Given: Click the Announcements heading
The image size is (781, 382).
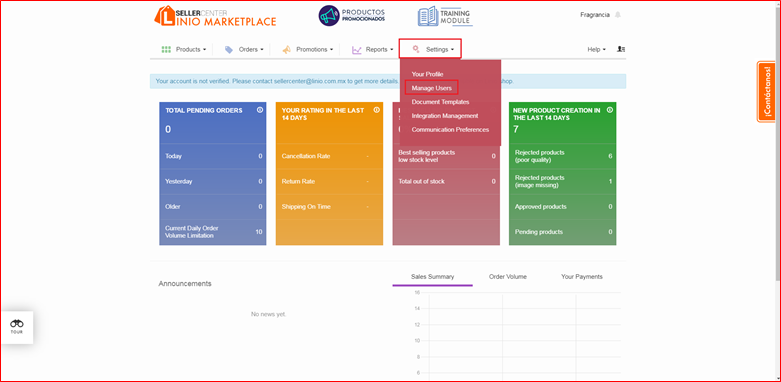Looking at the screenshot, I should click(x=185, y=284).
